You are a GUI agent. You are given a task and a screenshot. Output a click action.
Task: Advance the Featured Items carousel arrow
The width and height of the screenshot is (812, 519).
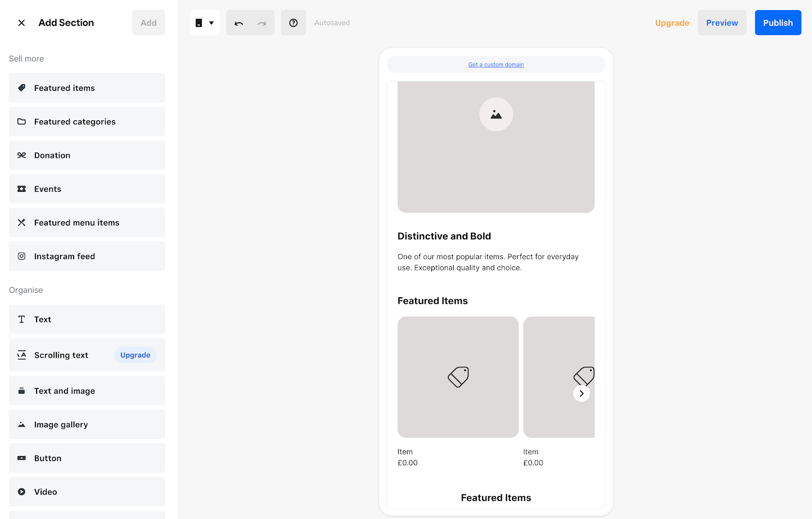point(582,393)
